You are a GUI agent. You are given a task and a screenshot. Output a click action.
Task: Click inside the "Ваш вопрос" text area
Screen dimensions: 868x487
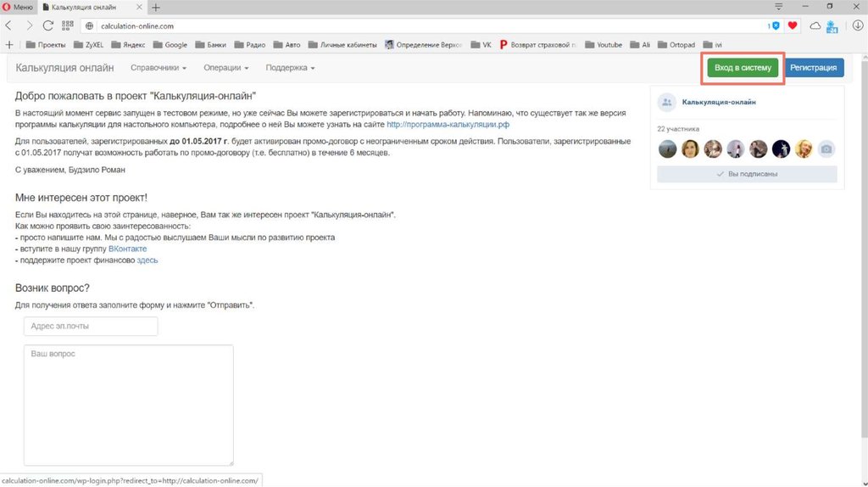click(x=128, y=405)
